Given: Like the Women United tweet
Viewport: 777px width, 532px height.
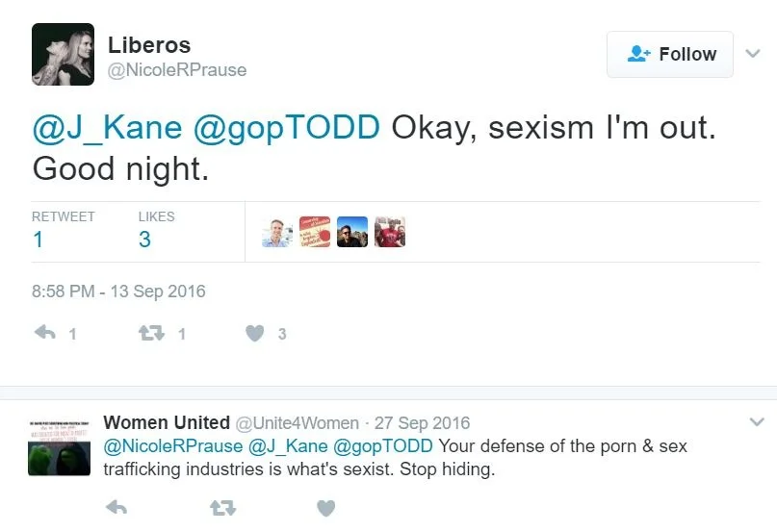Looking at the screenshot, I should pos(326,508).
